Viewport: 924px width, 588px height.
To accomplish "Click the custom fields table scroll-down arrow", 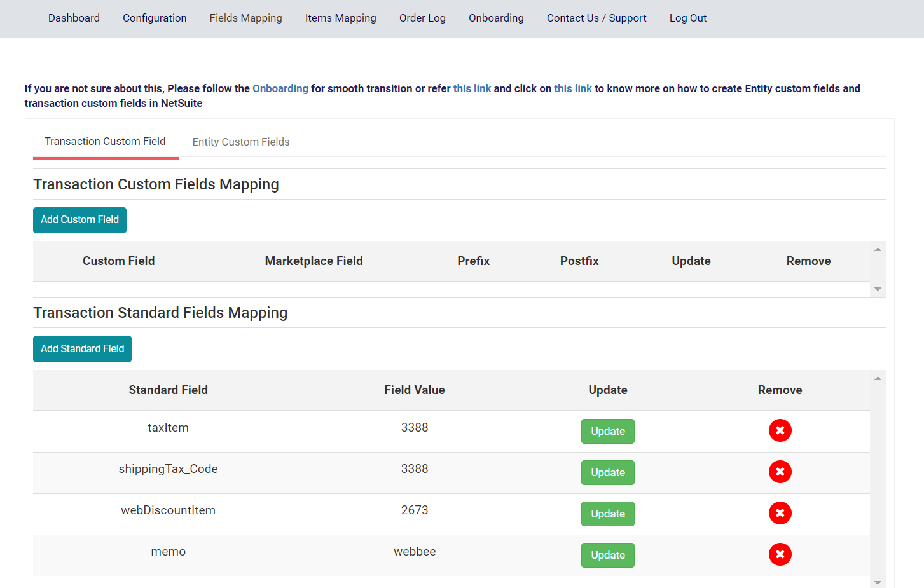I will click(x=878, y=289).
